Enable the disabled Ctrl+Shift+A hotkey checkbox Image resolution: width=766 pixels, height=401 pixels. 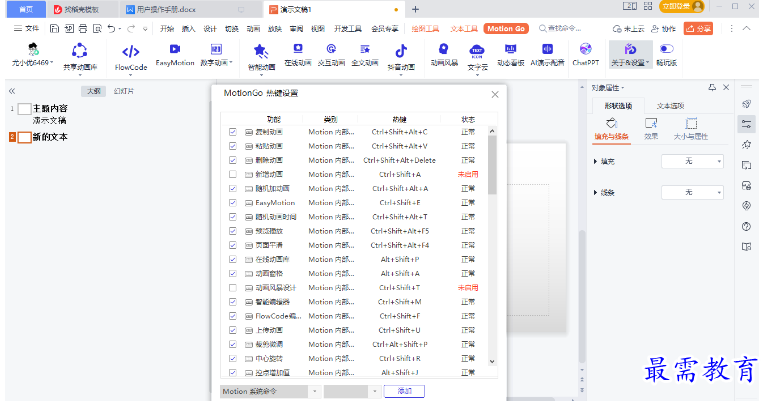pos(233,174)
